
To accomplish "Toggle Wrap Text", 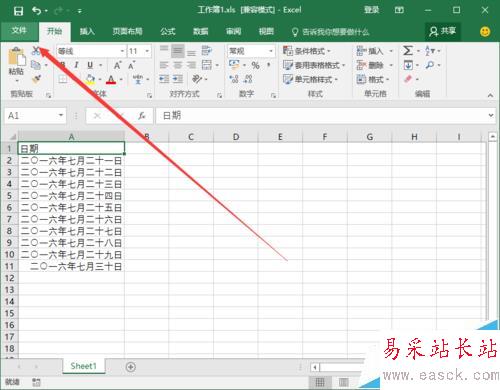I will click(x=207, y=51).
